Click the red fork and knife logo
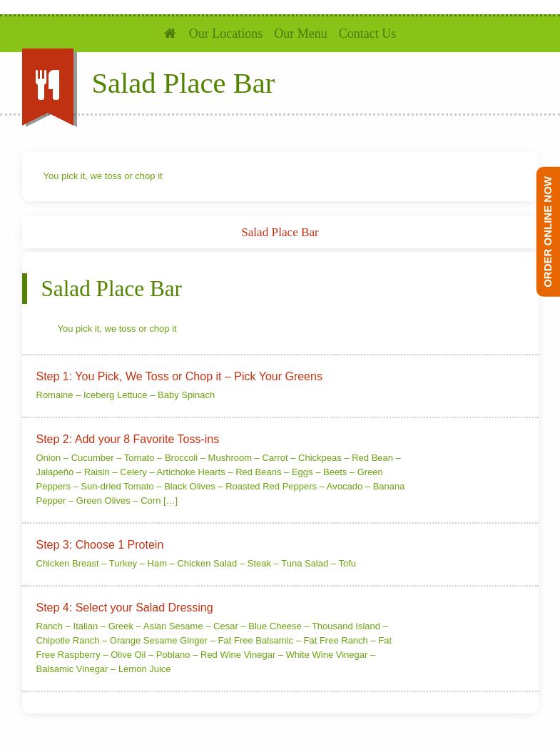Viewport: 560px width, 752px height. click(48, 87)
